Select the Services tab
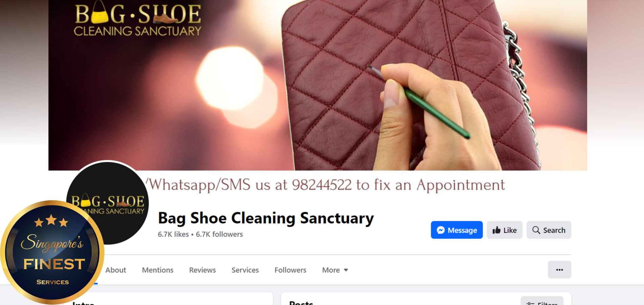The height and width of the screenshot is (305, 644). (245, 270)
